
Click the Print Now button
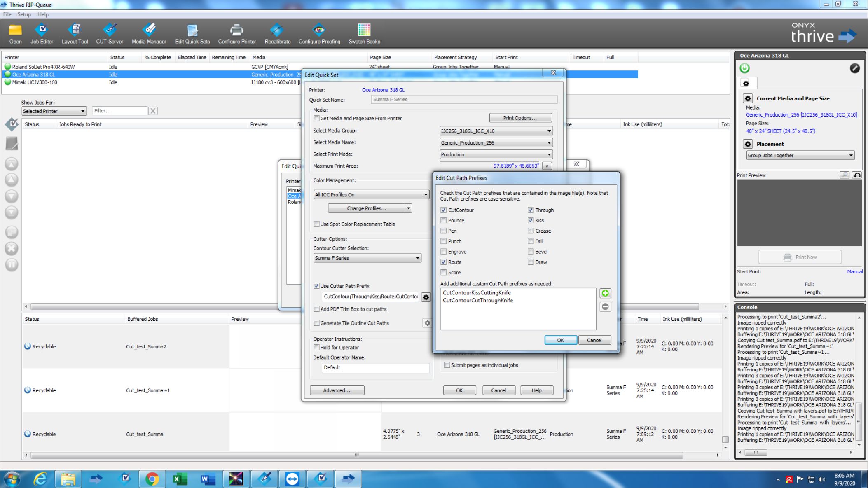point(800,257)
